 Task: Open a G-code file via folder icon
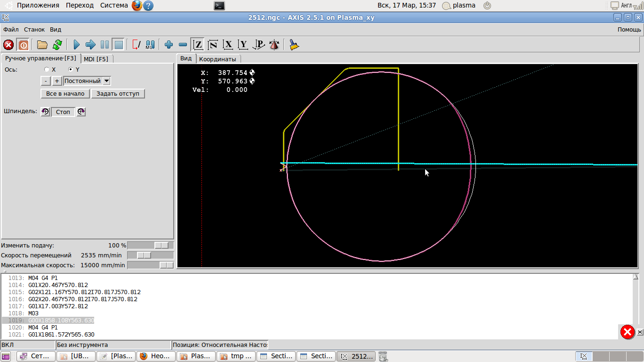tap(42, 45)
